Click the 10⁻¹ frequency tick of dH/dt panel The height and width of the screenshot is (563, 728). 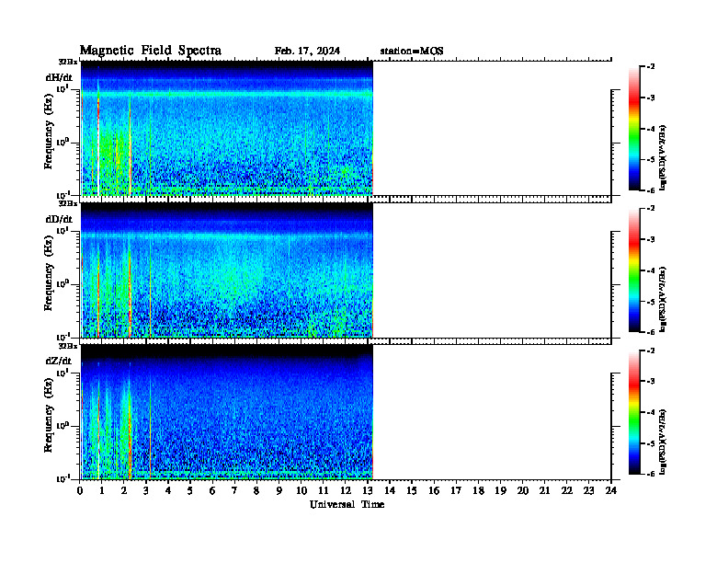pyautogui.click(x=63, y=194)
